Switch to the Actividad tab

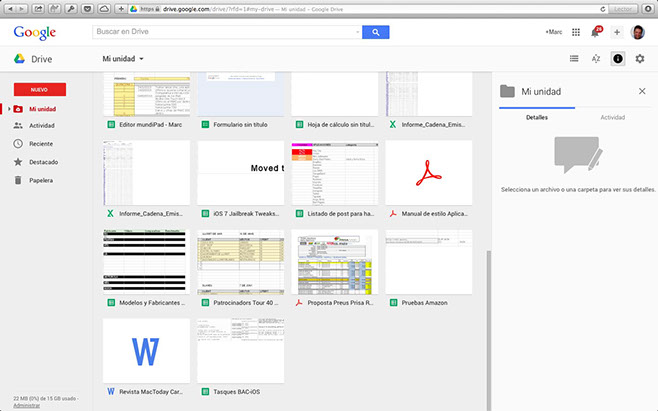pos(612,118)
